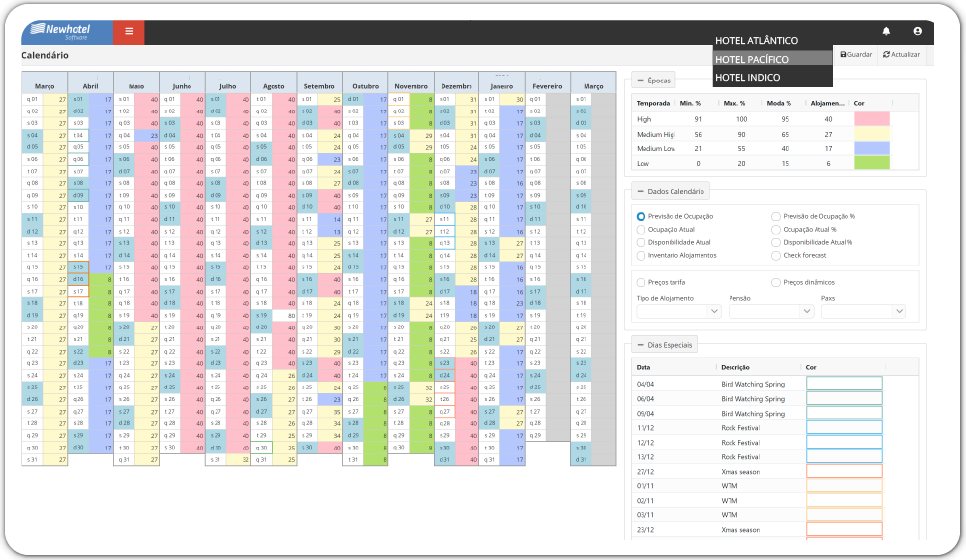Open the user account icon
966x560 pixels.
click(917, 31)
